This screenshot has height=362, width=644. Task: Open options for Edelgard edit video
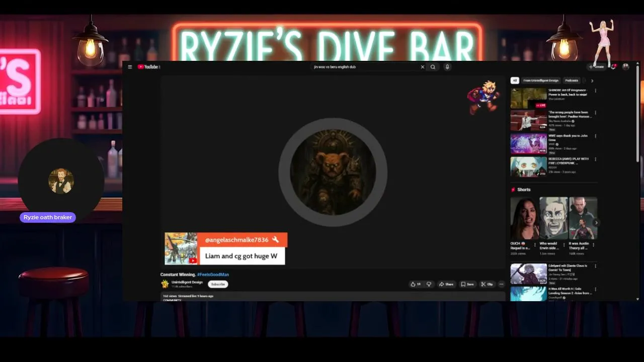[x=596, y=266]
